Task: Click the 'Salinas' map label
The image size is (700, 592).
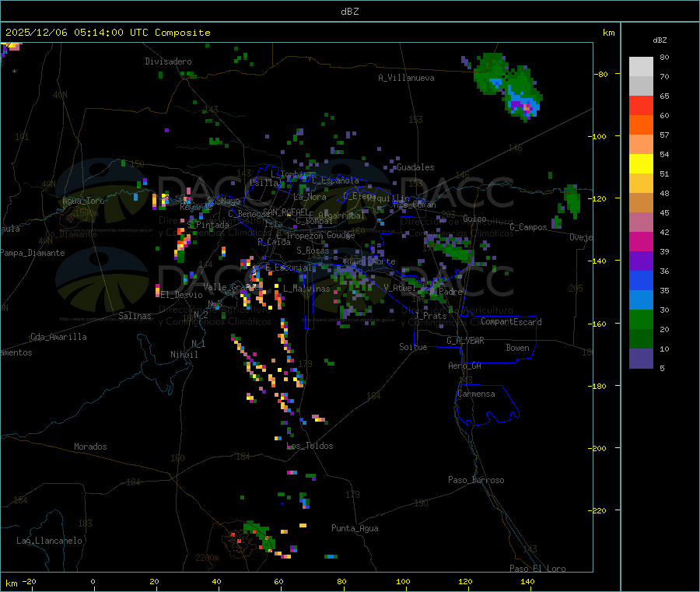Action: pos(135,316)
